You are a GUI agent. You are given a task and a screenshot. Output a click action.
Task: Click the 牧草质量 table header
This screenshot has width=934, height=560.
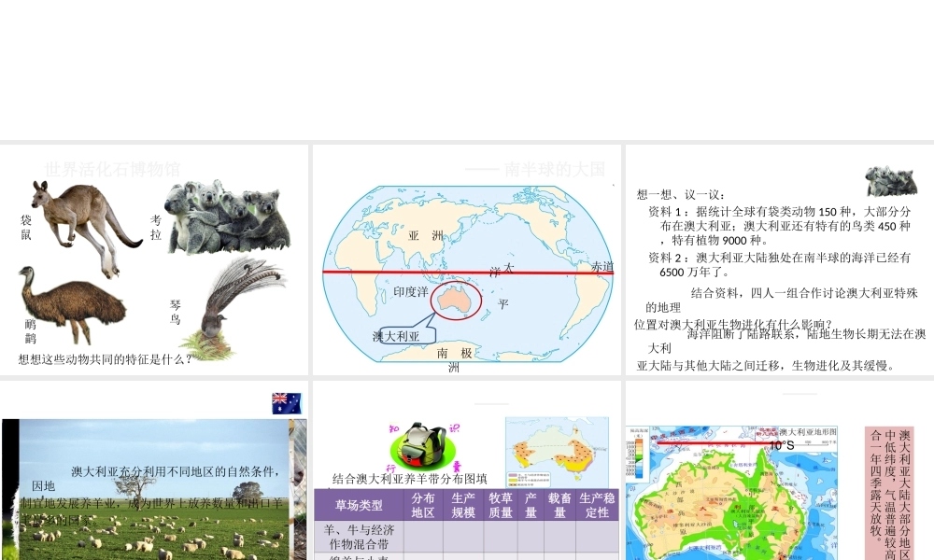501,505
